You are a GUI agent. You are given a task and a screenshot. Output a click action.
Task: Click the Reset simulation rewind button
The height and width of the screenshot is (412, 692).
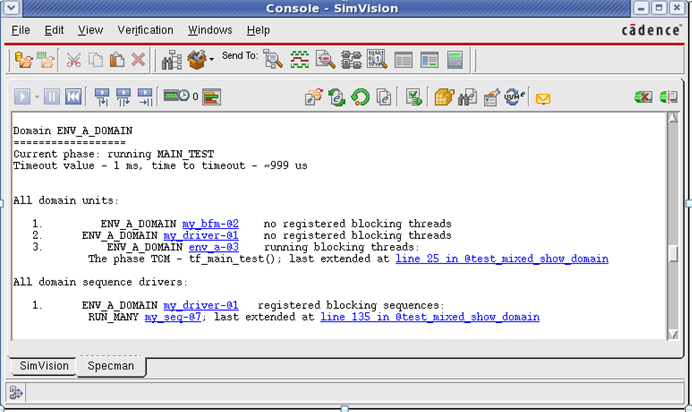pos(73,97)
